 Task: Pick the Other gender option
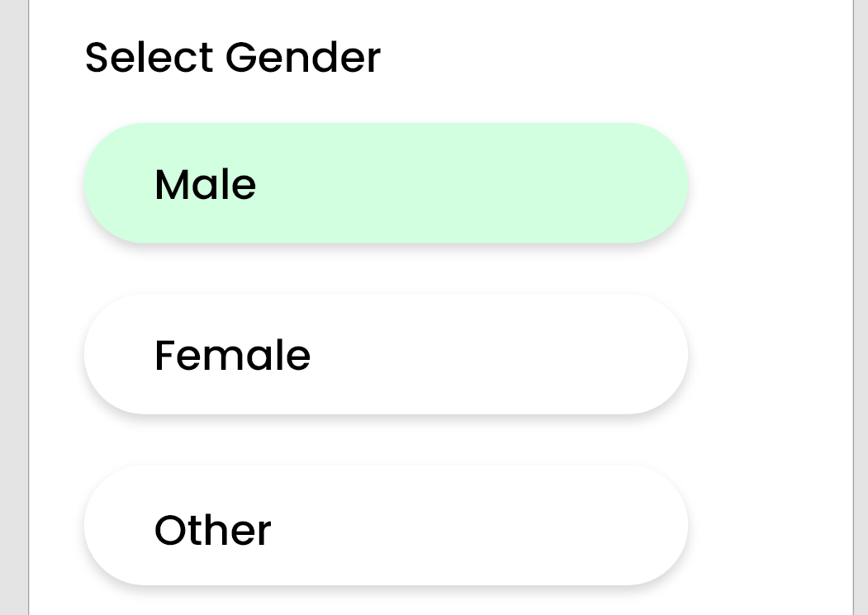point(386,526)
